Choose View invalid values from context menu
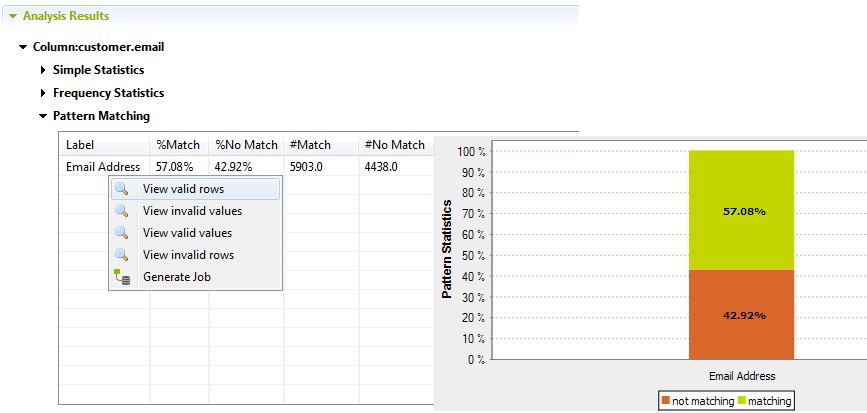This screenshot has height=413, width=867. tap(192, 211)
